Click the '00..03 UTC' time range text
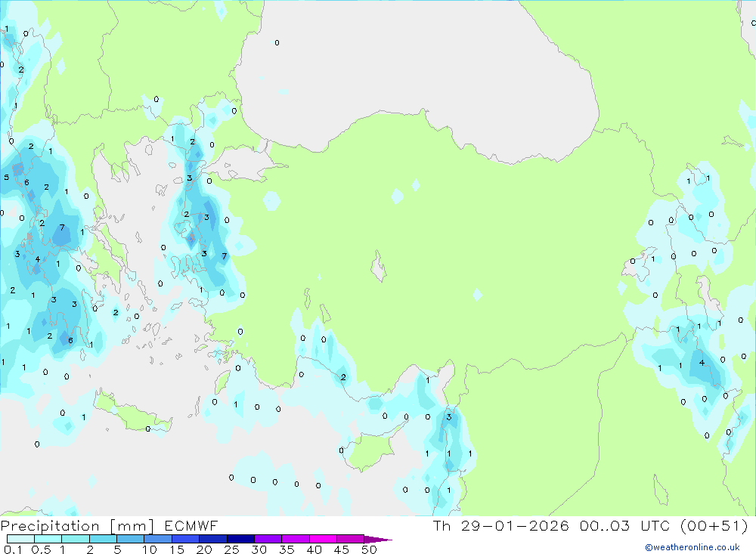 624,525
